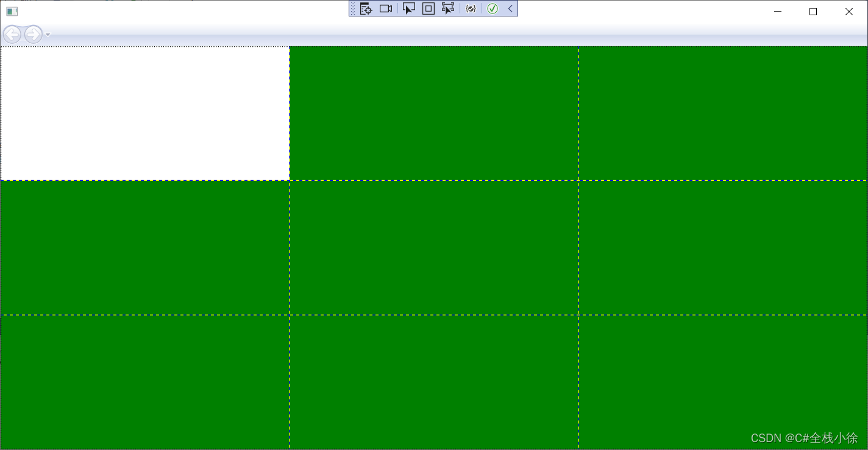Maximize the application window

click(x=813, y=12)
